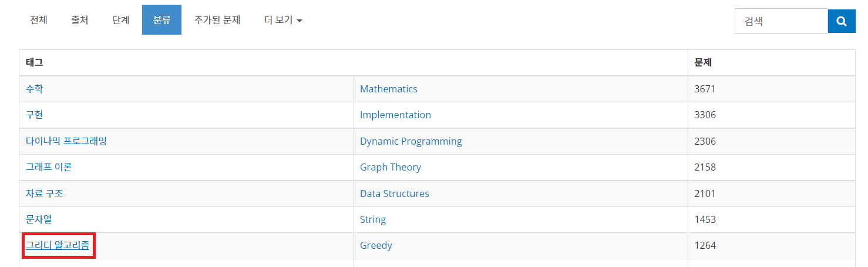The image size is (868, 267).
Task: Click the Implementation link
Action: 395,115
